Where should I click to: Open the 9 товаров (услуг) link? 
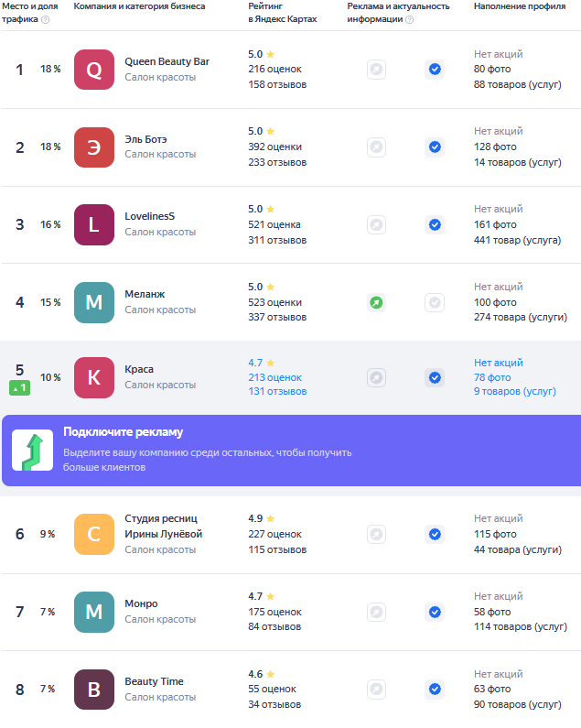coord(514,391)
